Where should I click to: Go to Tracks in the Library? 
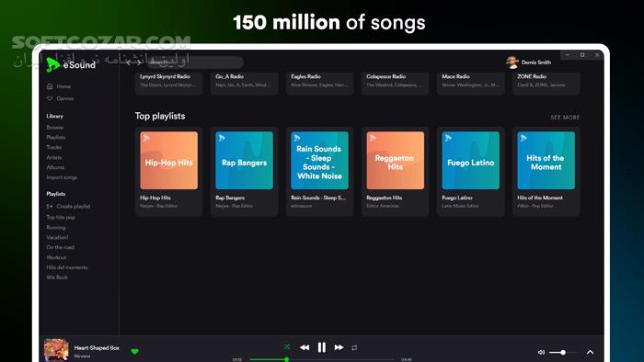pyautogui.click(x=53, y=147)
